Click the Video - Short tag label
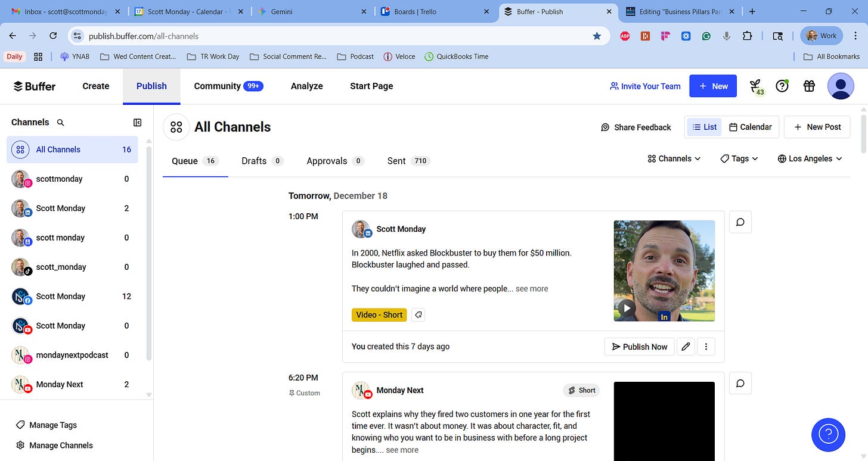The height and width of the screenshot is (461, 868). pos(379,315)
